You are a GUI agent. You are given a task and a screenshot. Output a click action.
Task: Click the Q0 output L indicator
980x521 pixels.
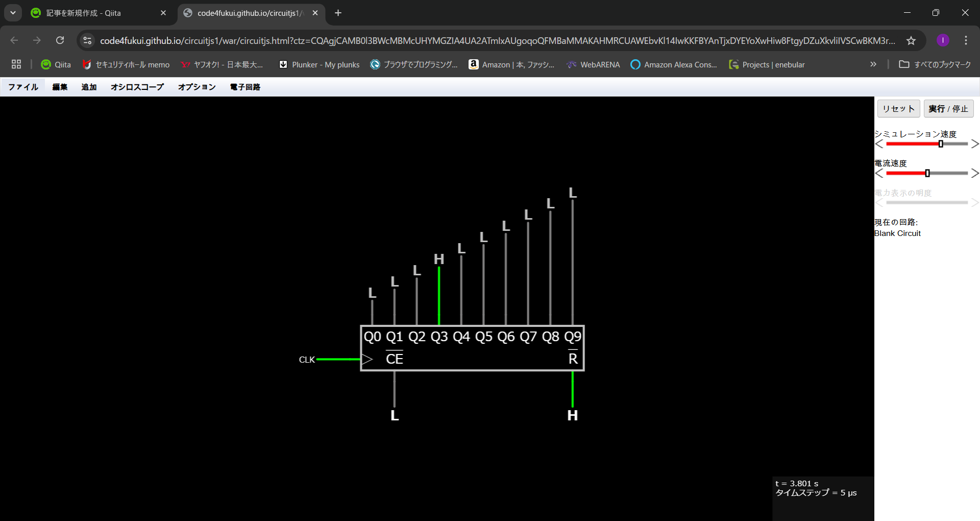point(372,293)
